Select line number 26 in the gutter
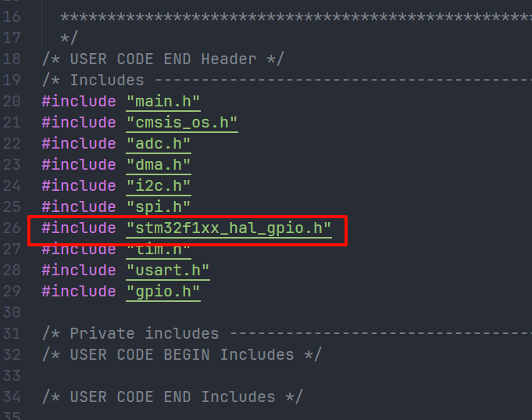 (x=12, y=228)
